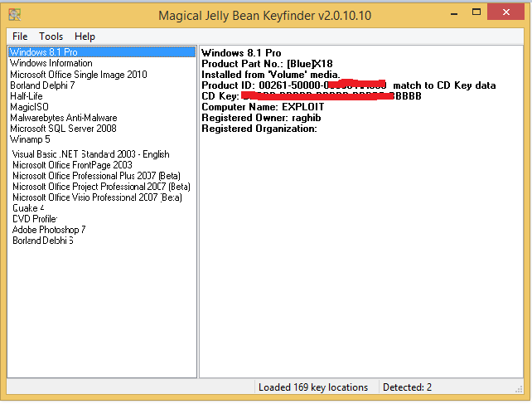
Task: Select Adobe Photoshop 7 entry
Action: 49,229
